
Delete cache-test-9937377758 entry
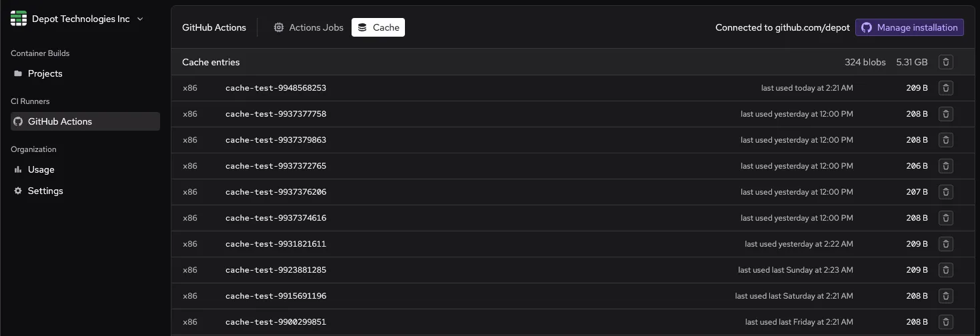(945, 114)
